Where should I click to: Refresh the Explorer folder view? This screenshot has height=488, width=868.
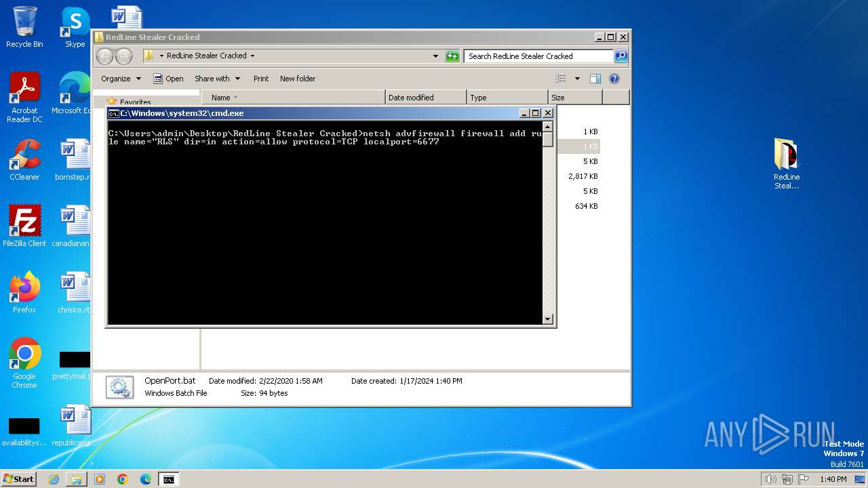(452, 56)
